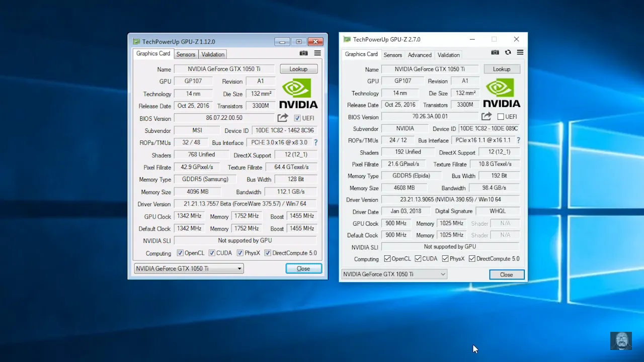Click the NVIDIA logo in GPU-Z 2.7.0
Image resolution: width=644 pixels, height=362 pixels.
pyautogui.click(x=502, y=93)
